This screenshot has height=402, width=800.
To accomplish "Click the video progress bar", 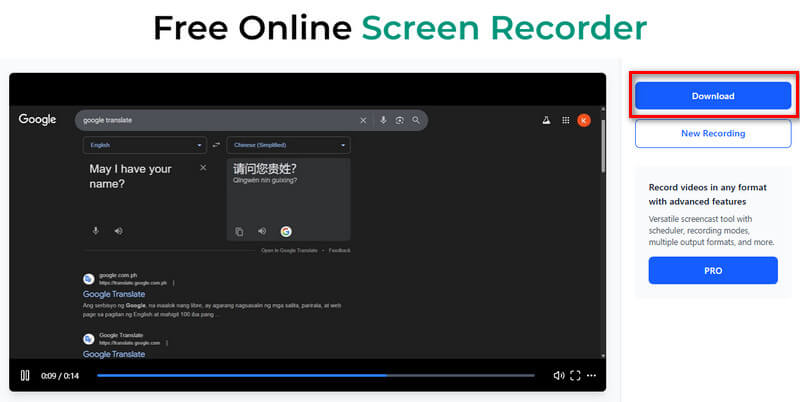I will coord(316,375).
